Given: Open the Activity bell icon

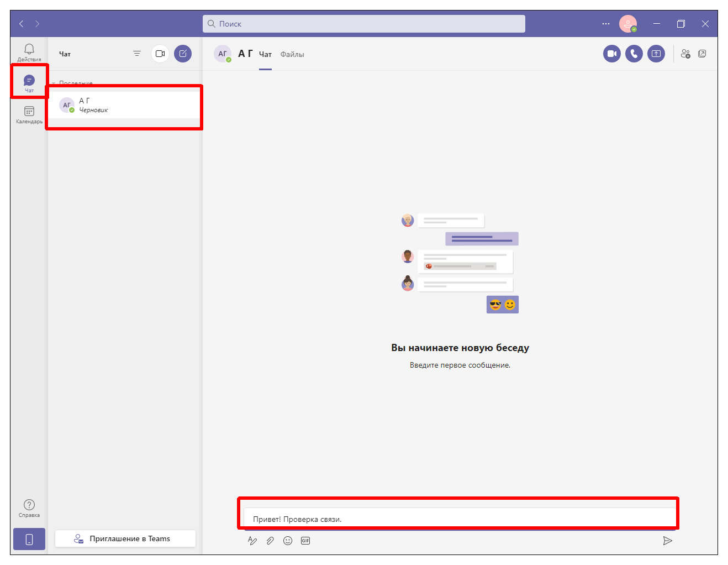Looking at the screenshot, I should tap(29, 52).
